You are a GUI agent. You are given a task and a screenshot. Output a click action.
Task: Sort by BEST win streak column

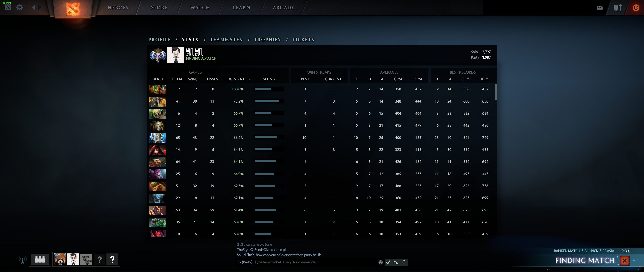tap(305, 79)
